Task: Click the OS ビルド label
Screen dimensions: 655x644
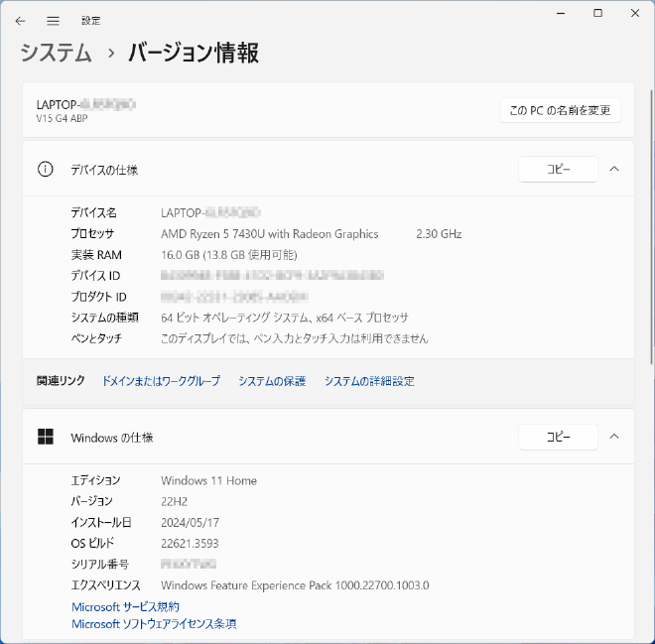Action: 92,544
